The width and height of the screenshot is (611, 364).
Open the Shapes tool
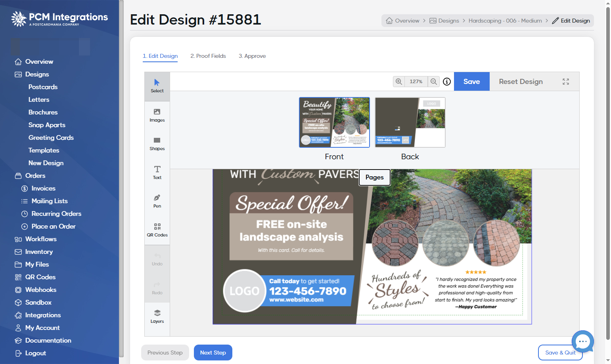[157, 144]
